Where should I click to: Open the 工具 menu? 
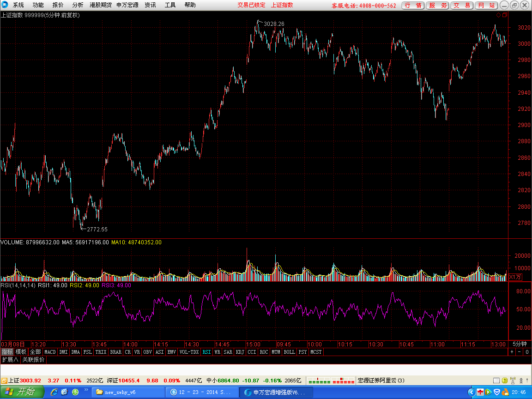point(170,5)
